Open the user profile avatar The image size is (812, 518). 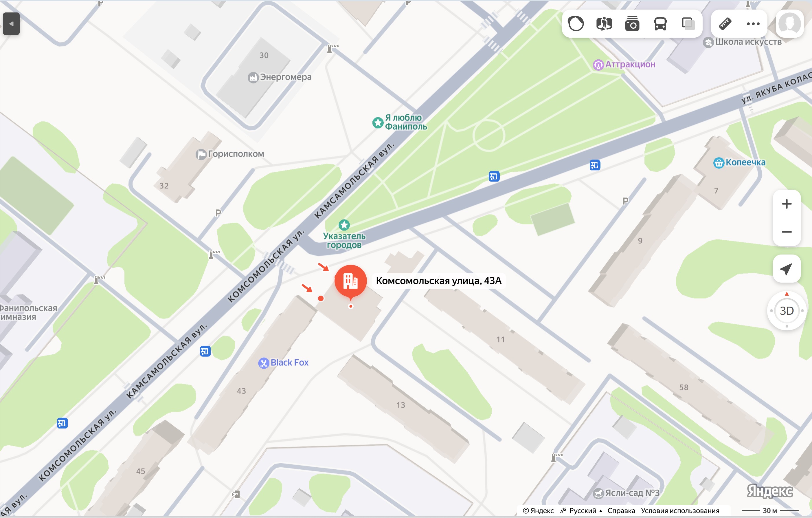coord(790,24)
